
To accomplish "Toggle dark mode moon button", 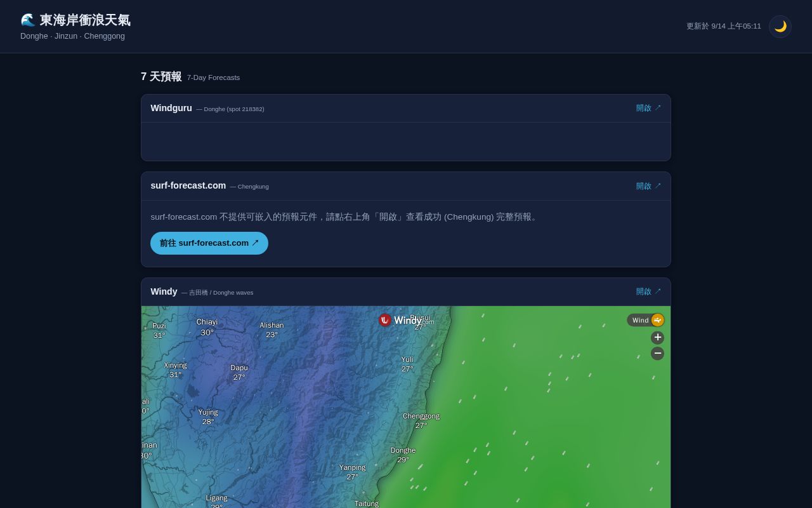I will [x=780, y=27].
